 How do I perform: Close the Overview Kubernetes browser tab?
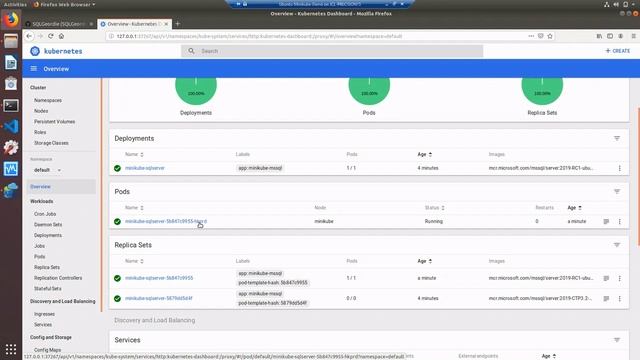(166, 24)
